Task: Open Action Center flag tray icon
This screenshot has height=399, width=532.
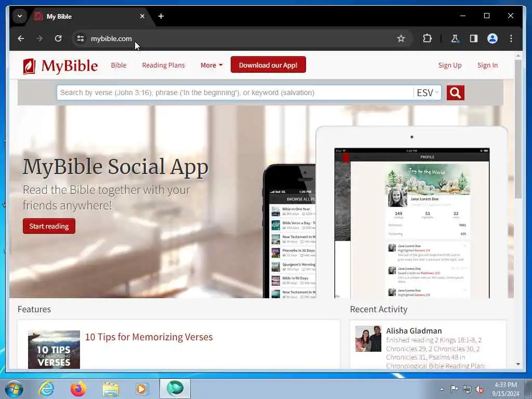Action: (x=454, y=389)
